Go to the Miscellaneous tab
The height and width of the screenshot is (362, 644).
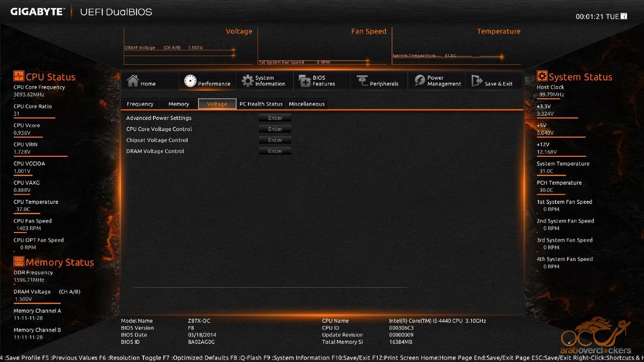(x=306, y=104)
